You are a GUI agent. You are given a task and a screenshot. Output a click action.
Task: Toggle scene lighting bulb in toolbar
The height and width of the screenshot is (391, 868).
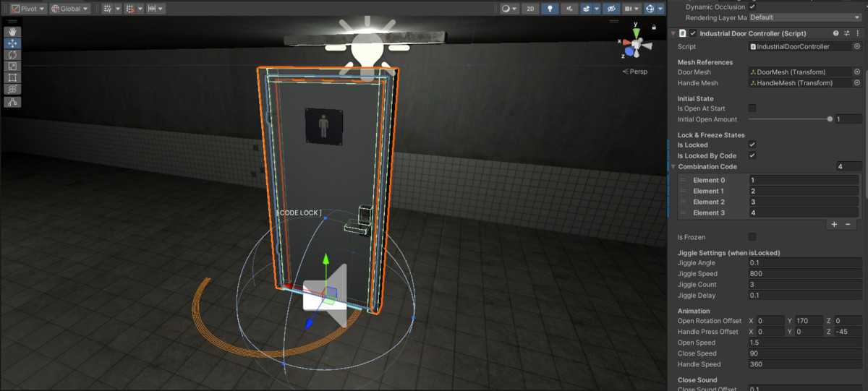[x=550, y=9]
